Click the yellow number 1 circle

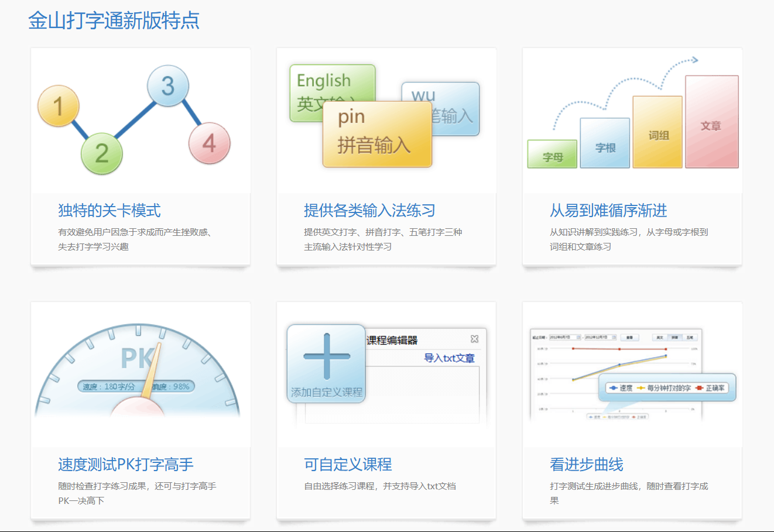click(59, 106)
